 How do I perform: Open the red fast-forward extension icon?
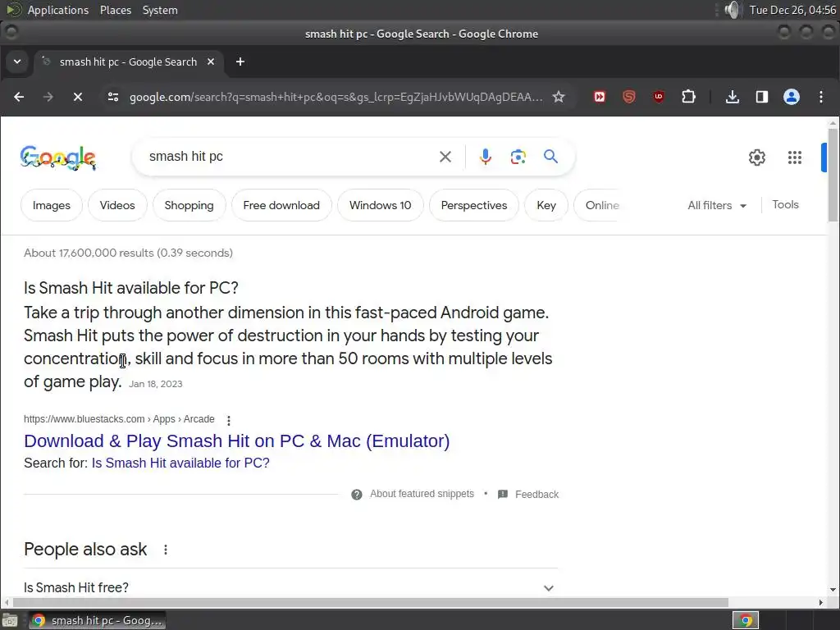click(x=600, y=97)
